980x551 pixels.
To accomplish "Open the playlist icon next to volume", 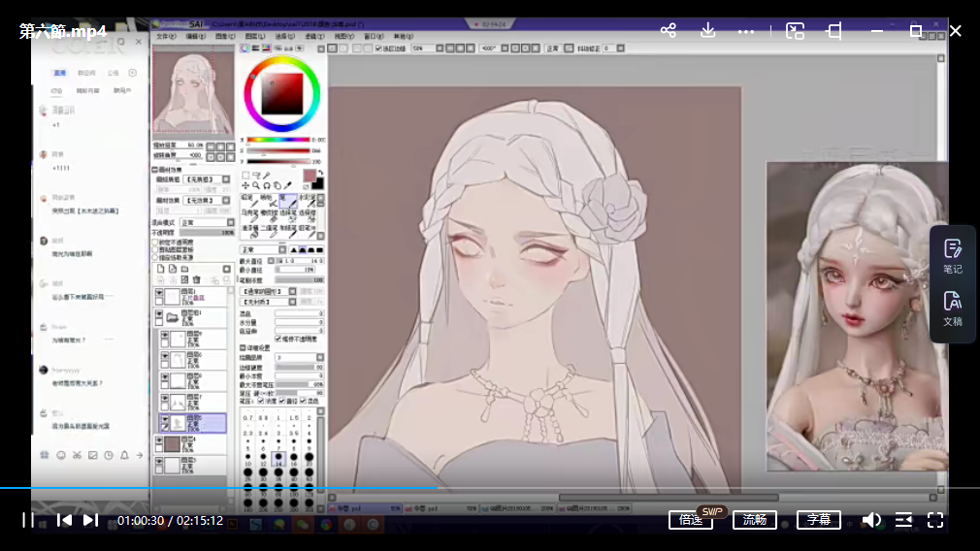I will 903,520.
